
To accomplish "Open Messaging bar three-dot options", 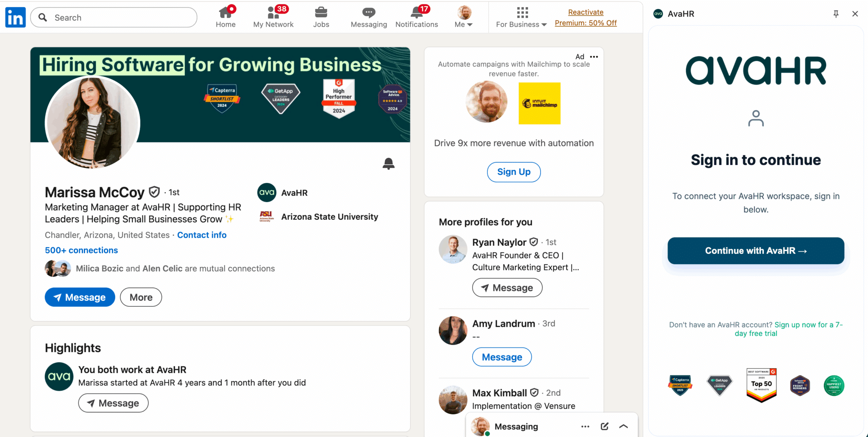I will coord(585,426).
